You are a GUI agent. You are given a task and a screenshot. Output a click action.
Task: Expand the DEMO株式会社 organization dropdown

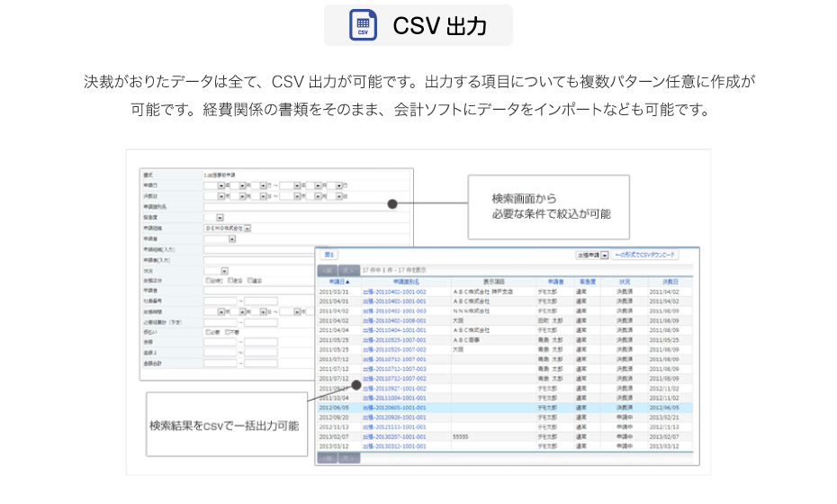247,228
